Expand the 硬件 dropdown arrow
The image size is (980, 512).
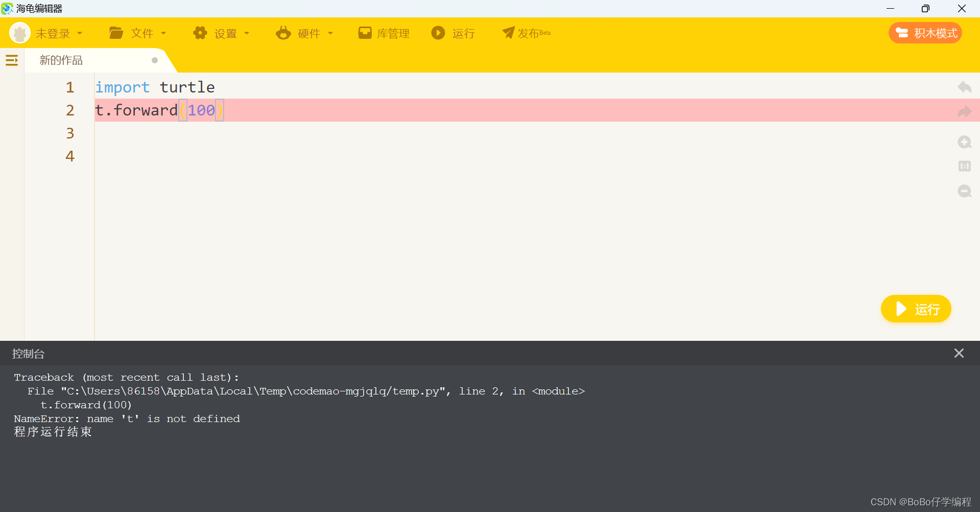pos(330,33)
